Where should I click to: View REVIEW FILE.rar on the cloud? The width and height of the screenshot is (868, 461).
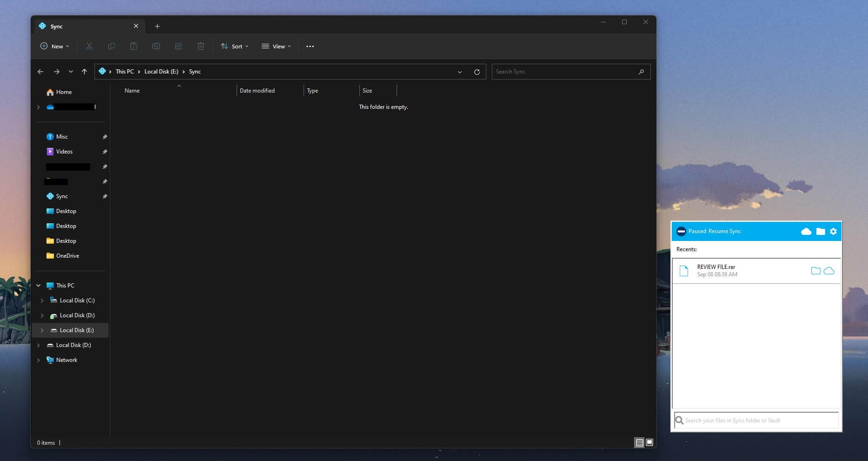[x=829, y=271]
